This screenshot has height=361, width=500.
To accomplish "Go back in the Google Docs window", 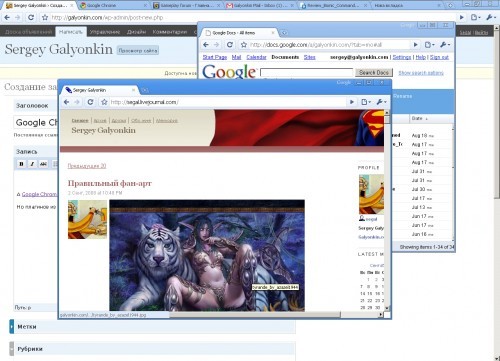I will pyautogui.click(x=206, y=45).
